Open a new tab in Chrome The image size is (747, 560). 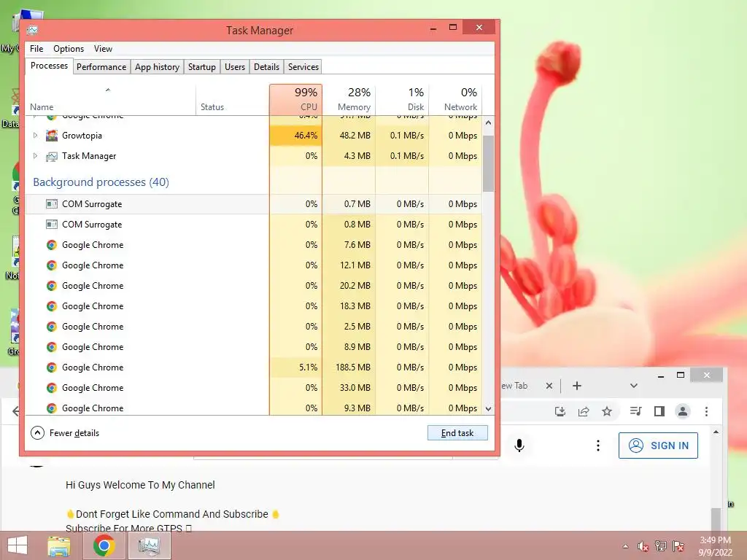click(x=577, y=386)
